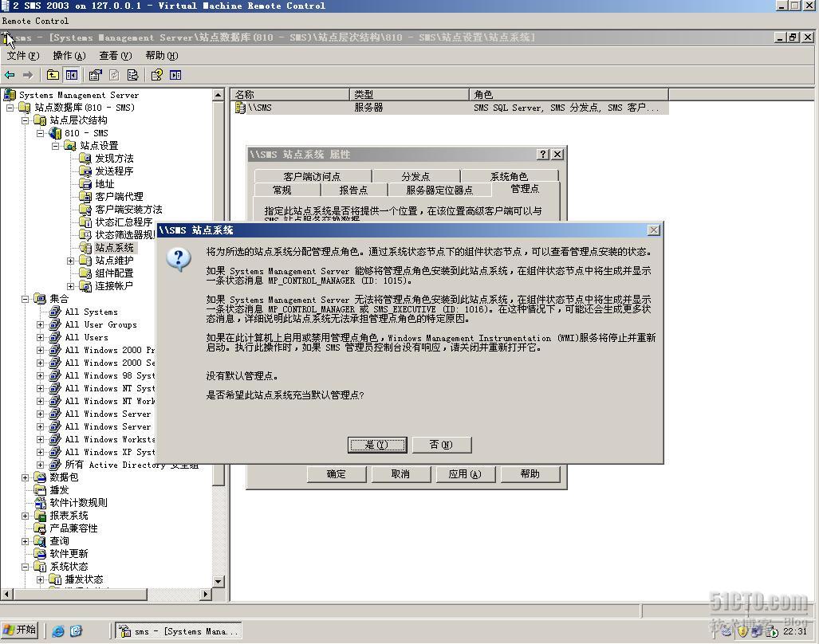The image size is (819, 644).
Task: Expand the All User Groups collection
Action: 40,324
